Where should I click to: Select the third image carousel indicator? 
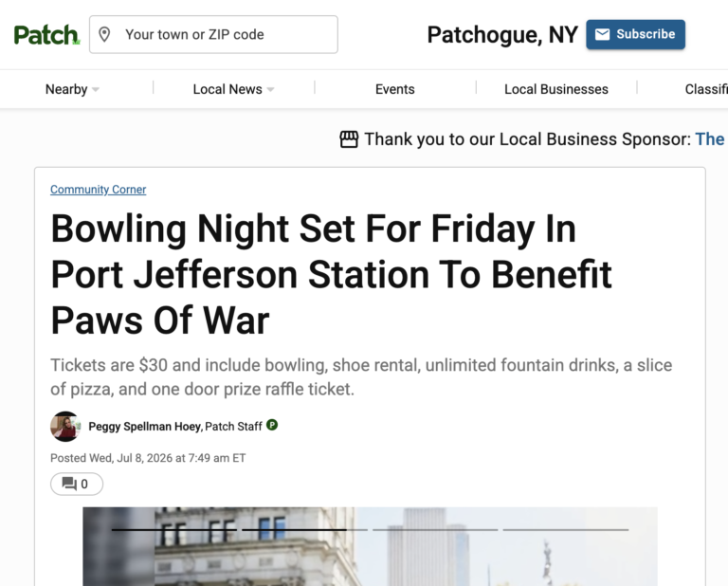tap(435, 529)
